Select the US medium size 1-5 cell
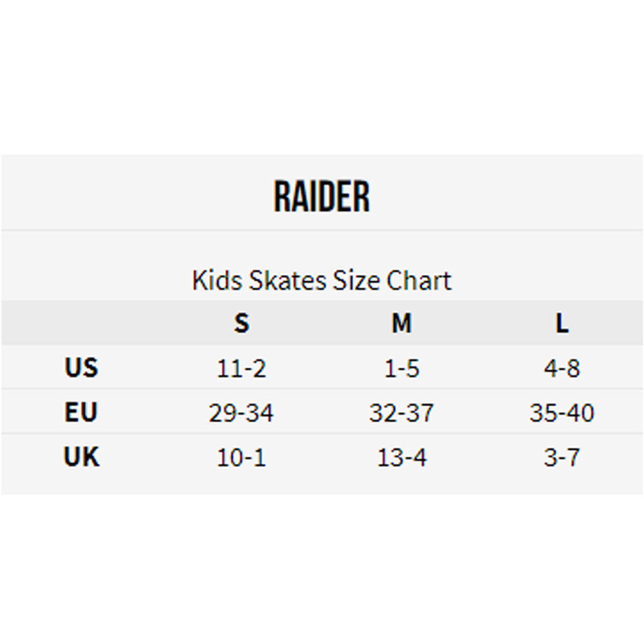 pos(401,369)
